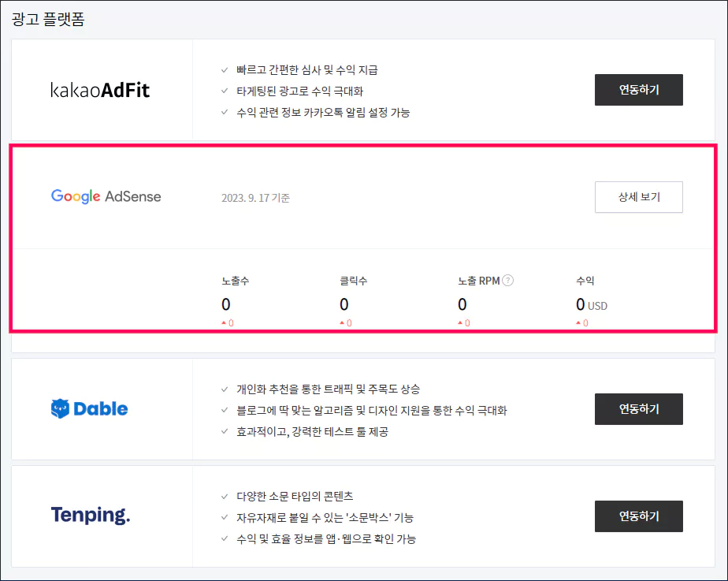Click the Tenping logo
The height and width of the screenshot is (581, 728).
(91, 516)
